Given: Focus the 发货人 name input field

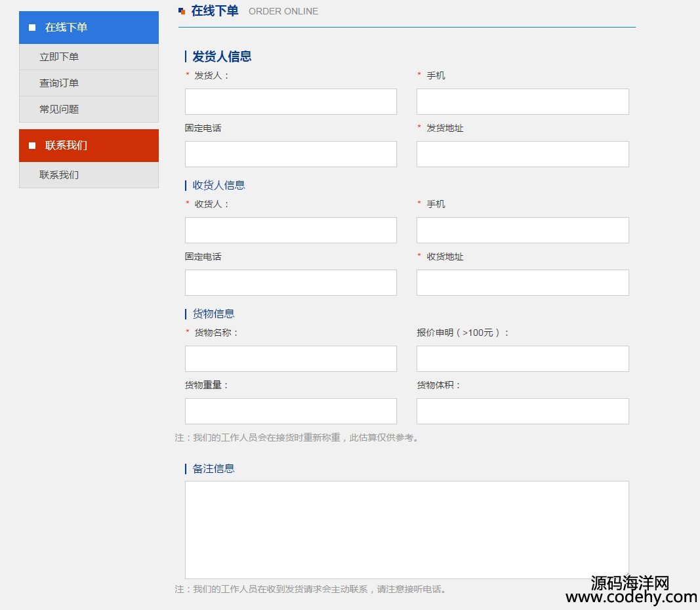Looking at the screenshot, I should (x=291, y=102).
